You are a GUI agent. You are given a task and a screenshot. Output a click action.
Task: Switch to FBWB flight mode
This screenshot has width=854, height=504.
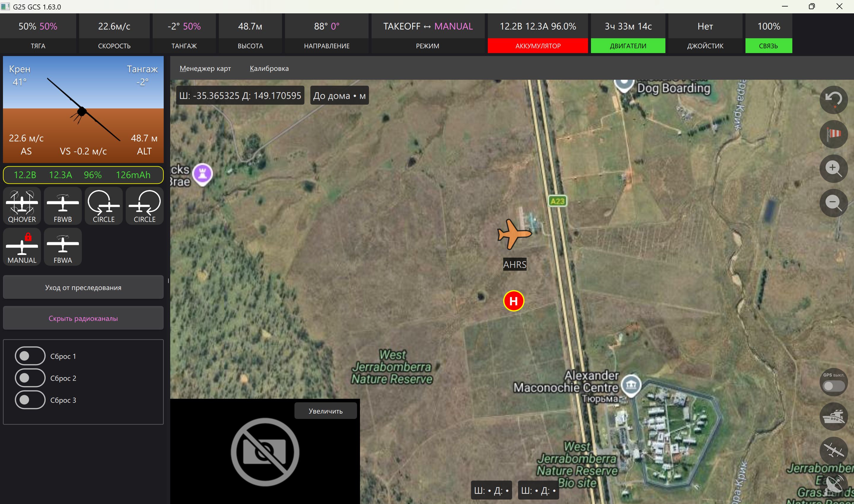[63, 206]
